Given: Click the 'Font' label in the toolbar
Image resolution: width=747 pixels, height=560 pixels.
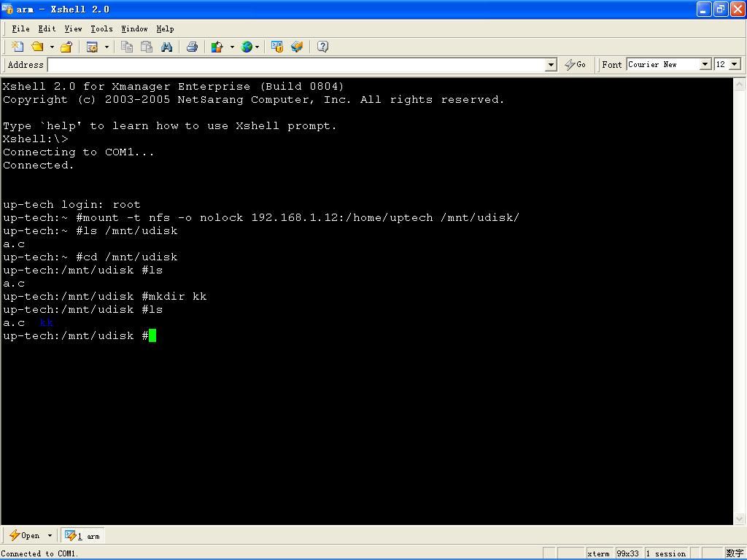Looking at the screenshot, I should tap(612, 65).
